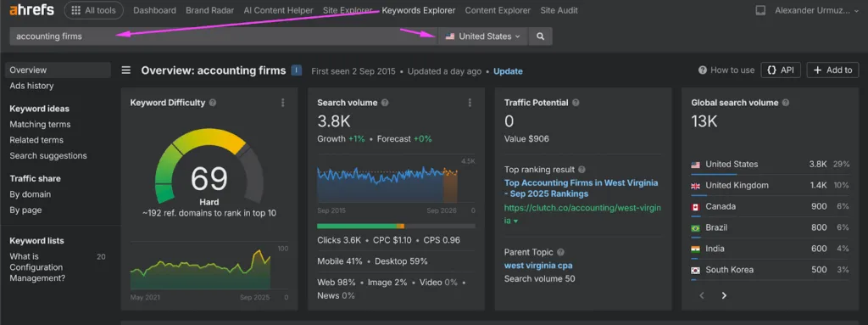Viewport: 868px width, 325px height.
Task: Select Overview in the sidebar
Action: [x=58, y=70]
